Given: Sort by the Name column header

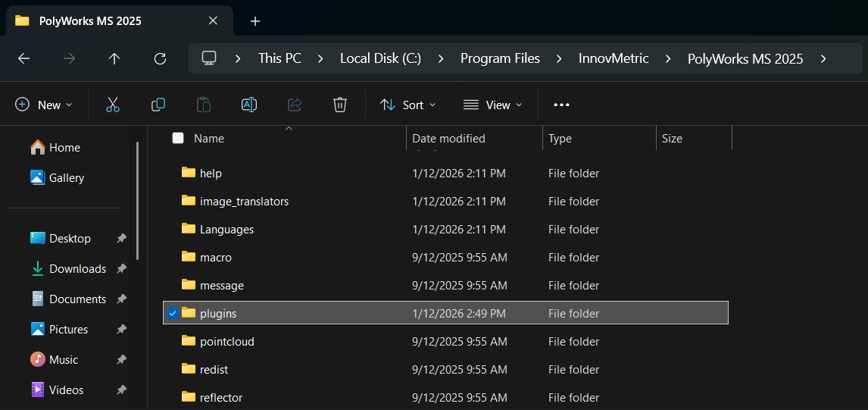Looking at the screenshot, I should [x=209, y=139].
